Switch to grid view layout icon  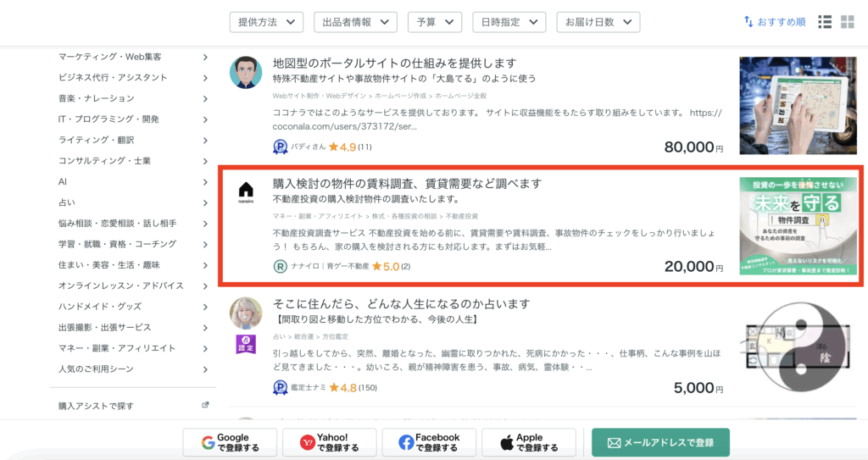point(848,22)
